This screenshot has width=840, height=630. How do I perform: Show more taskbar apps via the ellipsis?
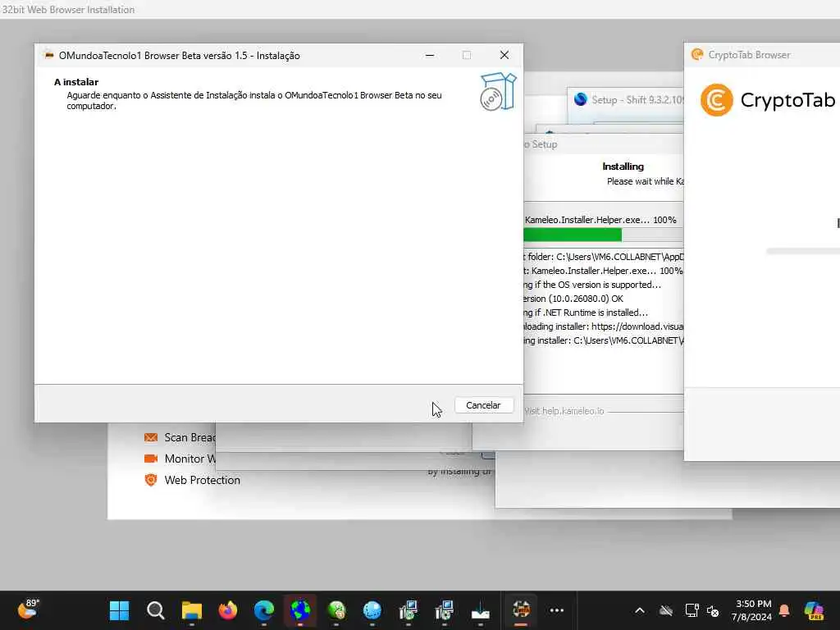[557, 610]
